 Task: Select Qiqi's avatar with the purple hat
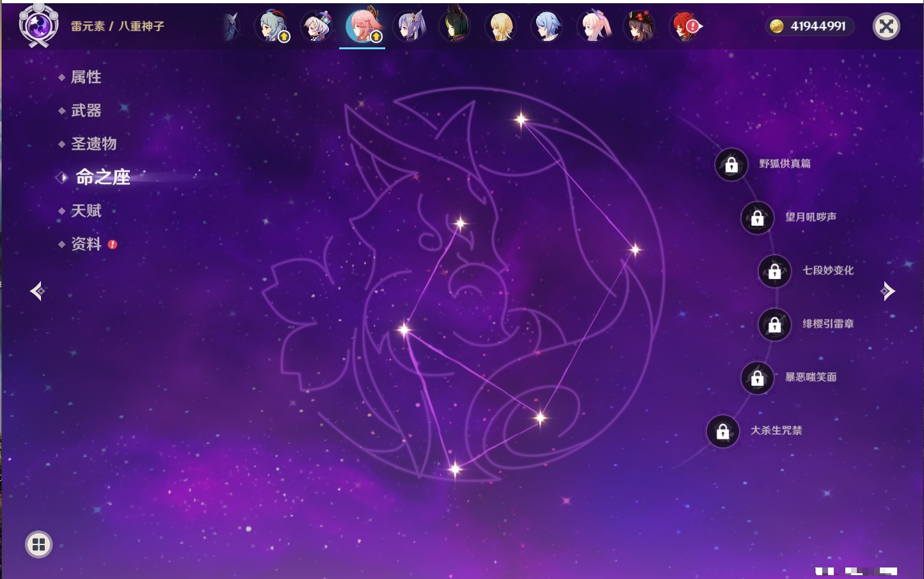(x=317, y=26)
